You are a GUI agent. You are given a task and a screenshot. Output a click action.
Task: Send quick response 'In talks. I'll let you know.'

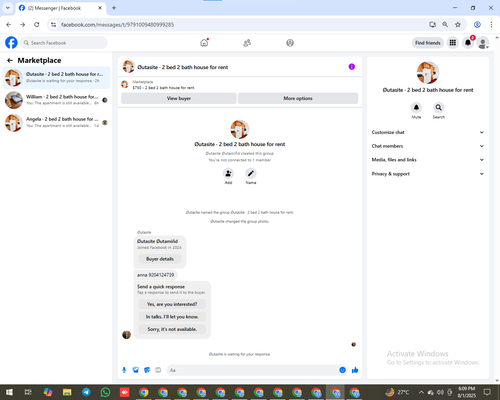coord(172,317)
